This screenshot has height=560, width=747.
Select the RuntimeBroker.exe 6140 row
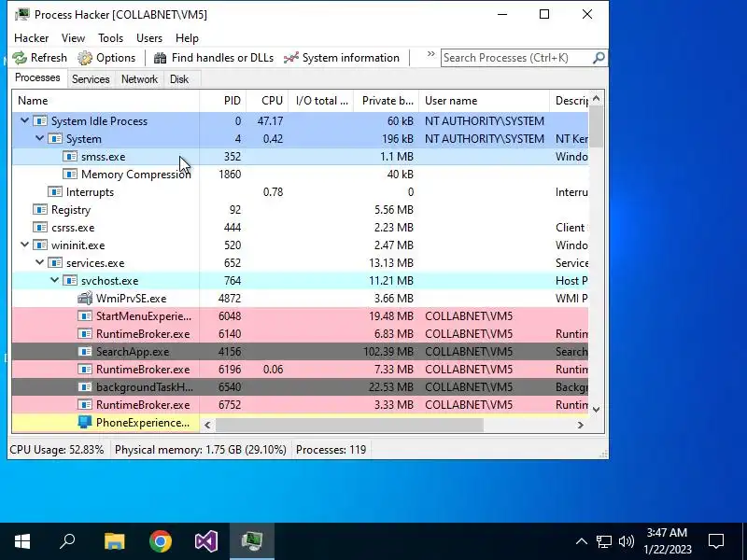(300, 334)
